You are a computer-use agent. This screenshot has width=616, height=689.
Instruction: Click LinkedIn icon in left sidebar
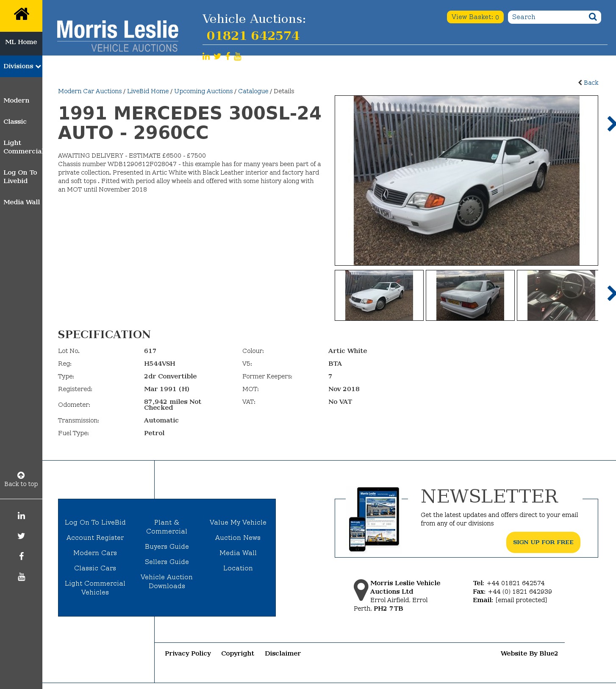(21, 516)
